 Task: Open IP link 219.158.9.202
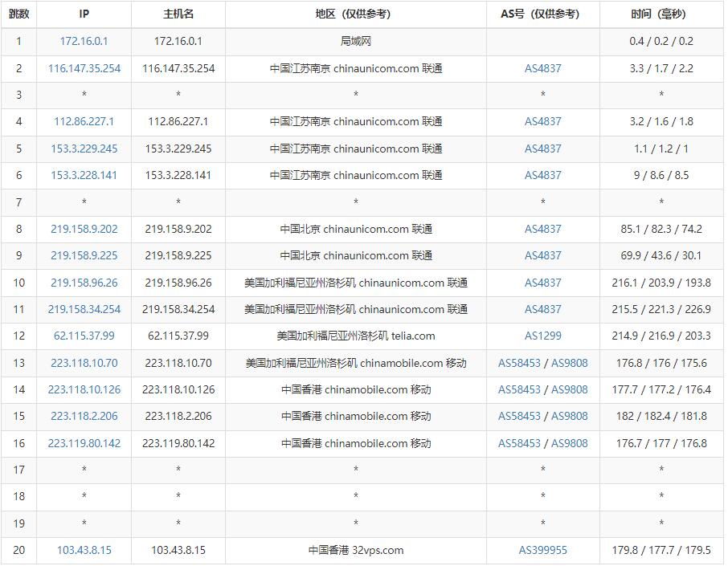(84, 229)
